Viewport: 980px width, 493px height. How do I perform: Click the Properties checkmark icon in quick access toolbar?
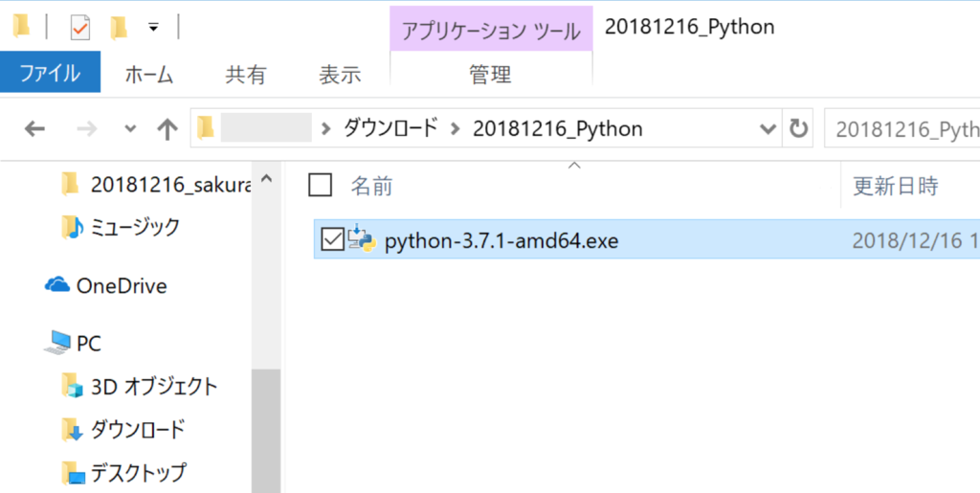point(80,27)
